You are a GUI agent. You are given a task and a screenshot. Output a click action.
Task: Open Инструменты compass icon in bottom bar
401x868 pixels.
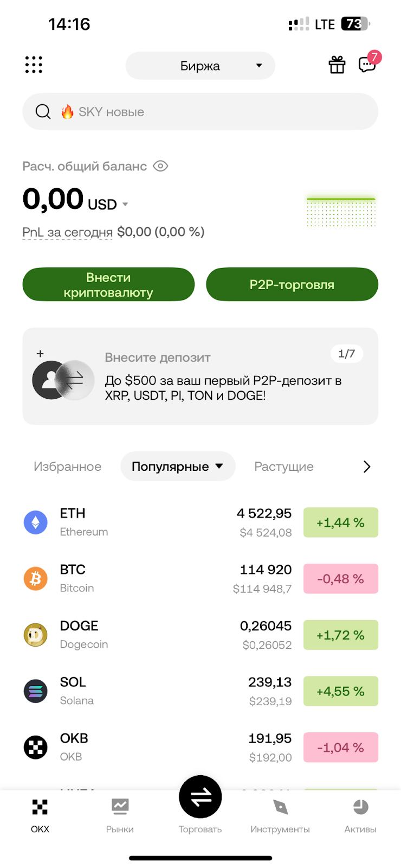point(280,807)
